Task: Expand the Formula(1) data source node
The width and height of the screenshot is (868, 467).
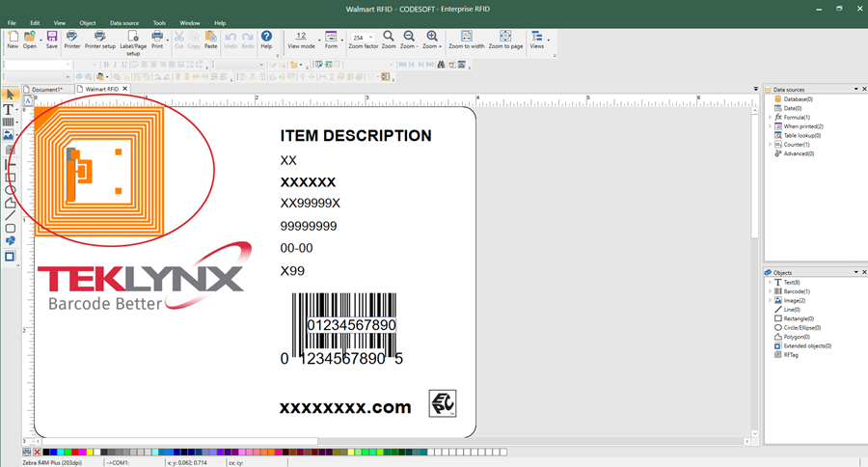Action: [770, 118]
